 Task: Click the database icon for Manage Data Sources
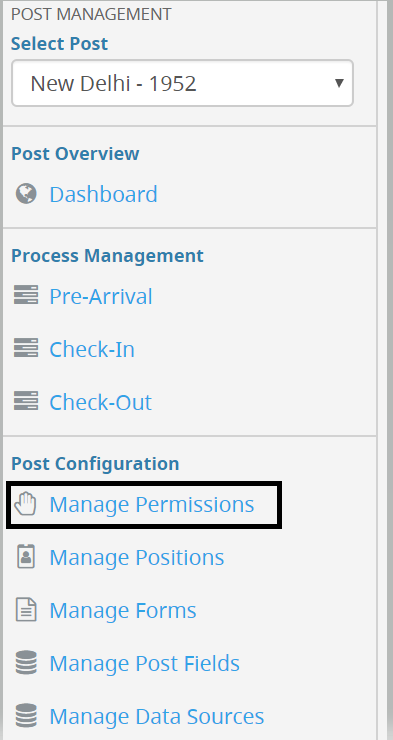pyautogui.click(x=26, y=715)
